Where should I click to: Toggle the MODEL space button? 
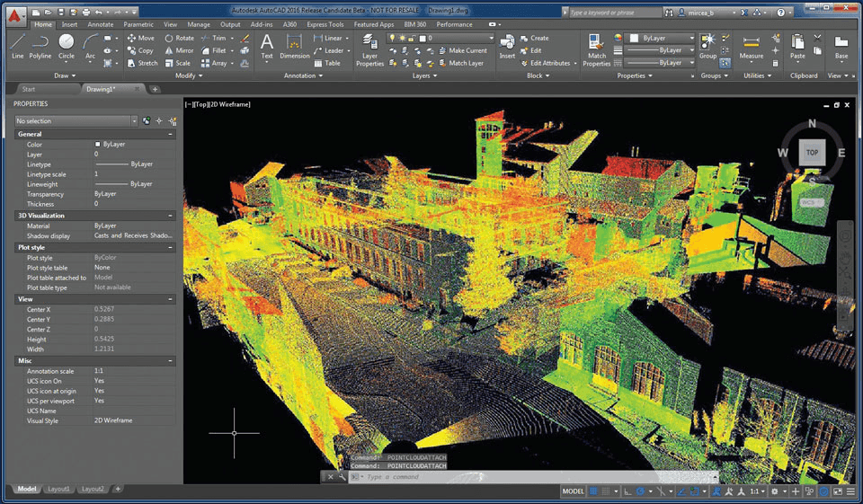click(x=573, y=491)
